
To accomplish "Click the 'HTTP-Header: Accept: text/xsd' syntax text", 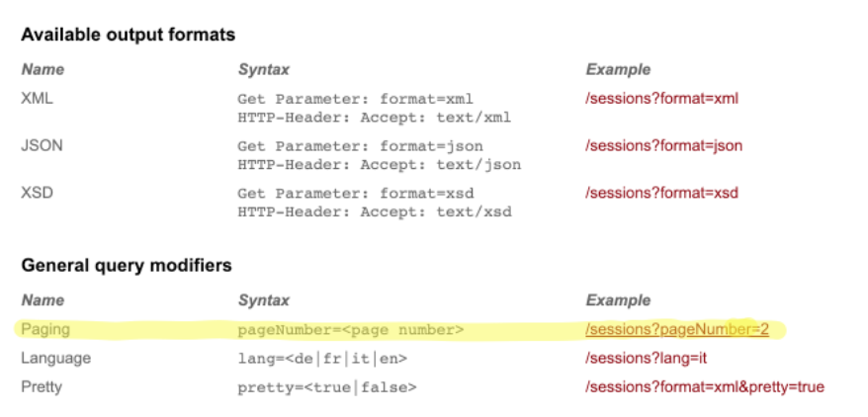I will pyautogui.click(x=375, y=211).
